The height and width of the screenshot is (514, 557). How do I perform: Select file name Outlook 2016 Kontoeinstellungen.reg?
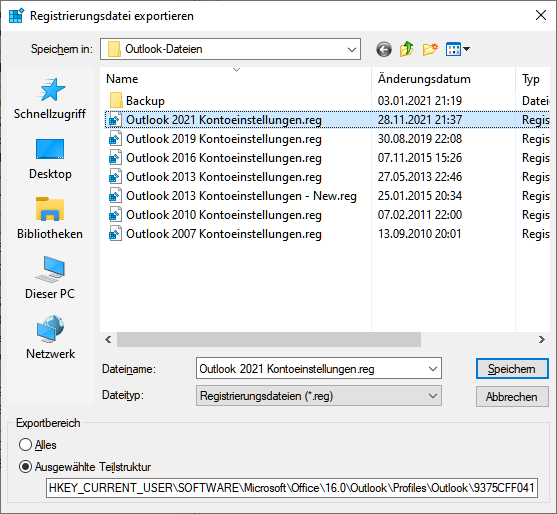click(x=224, y=158)
